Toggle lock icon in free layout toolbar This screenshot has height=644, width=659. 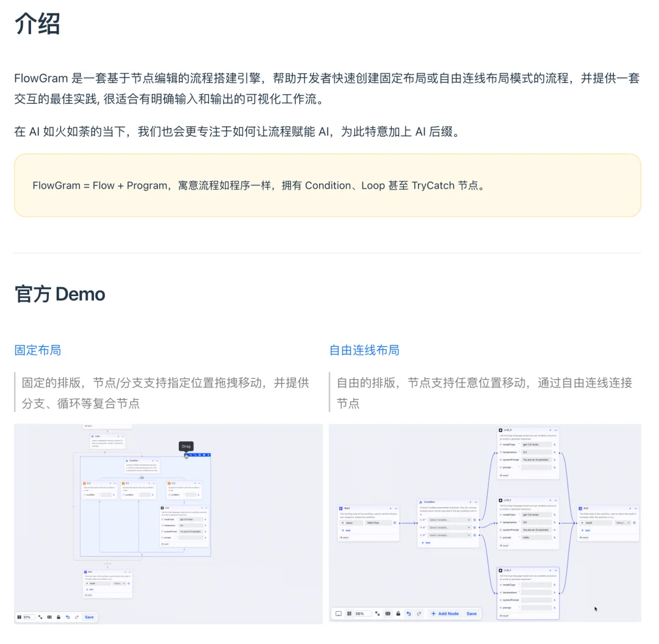click(398, 613)
